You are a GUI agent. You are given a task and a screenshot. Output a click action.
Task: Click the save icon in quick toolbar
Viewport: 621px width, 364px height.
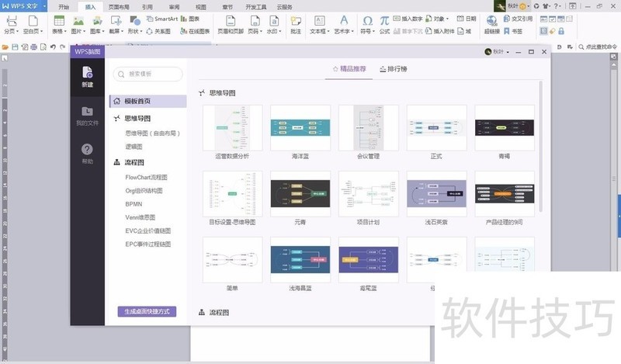click(15, 47)
